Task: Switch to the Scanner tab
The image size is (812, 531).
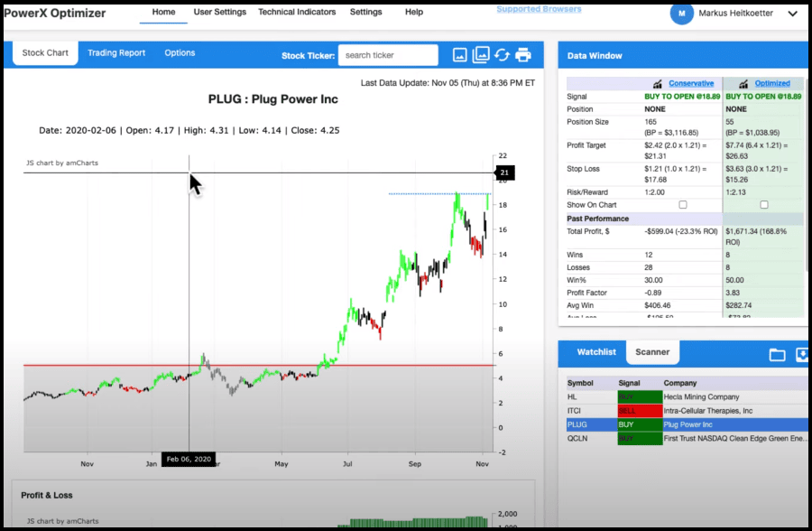Action: (x=652, y=352)
